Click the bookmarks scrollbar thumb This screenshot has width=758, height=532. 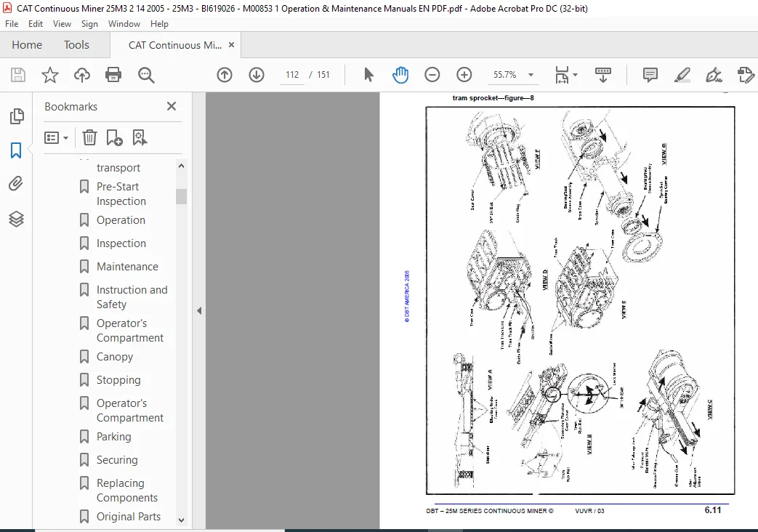181,196
